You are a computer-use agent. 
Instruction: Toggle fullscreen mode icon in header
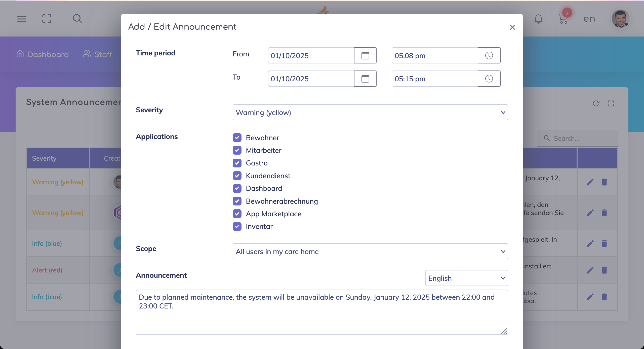[x=47, y=19]
